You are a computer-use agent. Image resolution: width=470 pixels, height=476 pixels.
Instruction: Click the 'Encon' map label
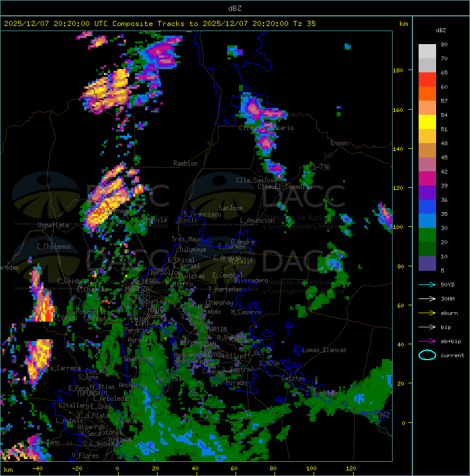339,143
